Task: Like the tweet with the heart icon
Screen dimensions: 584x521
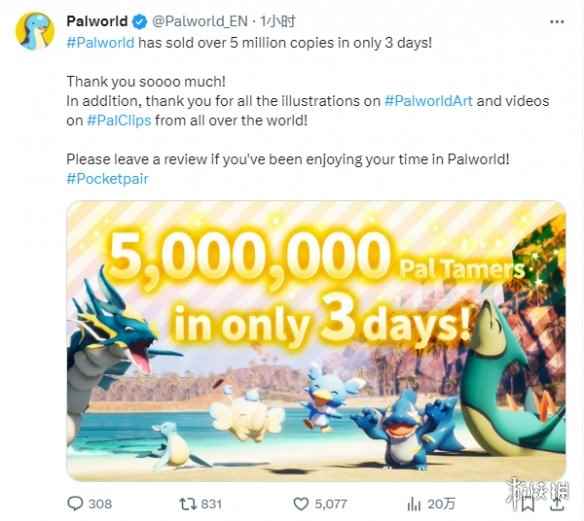Action: click(301, 504)
